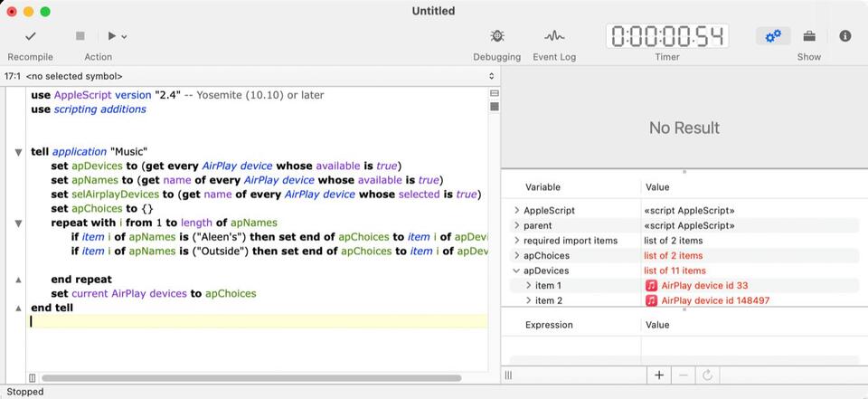
Task: Click the red "list of 2 items" value
Action: [x=673, y=255]
